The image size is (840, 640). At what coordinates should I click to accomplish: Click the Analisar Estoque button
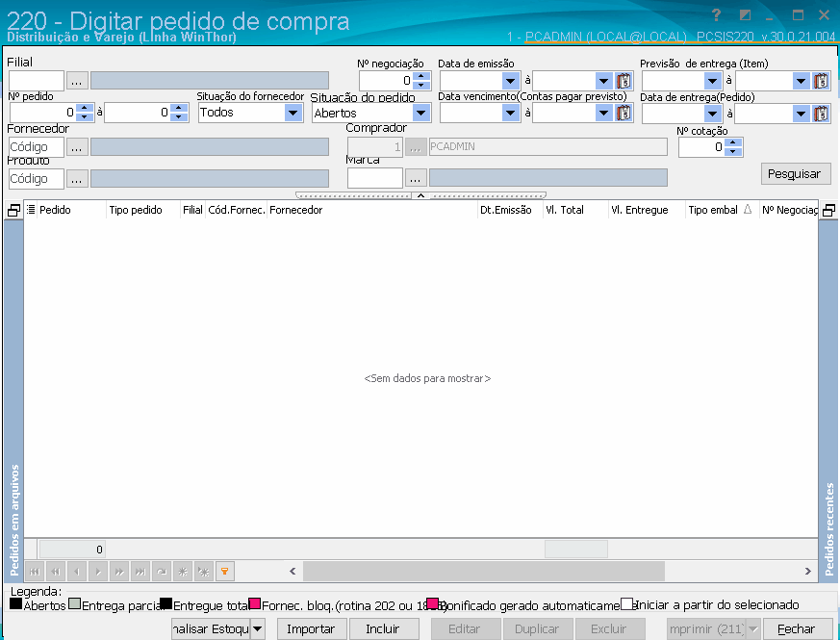coord(211,629)
